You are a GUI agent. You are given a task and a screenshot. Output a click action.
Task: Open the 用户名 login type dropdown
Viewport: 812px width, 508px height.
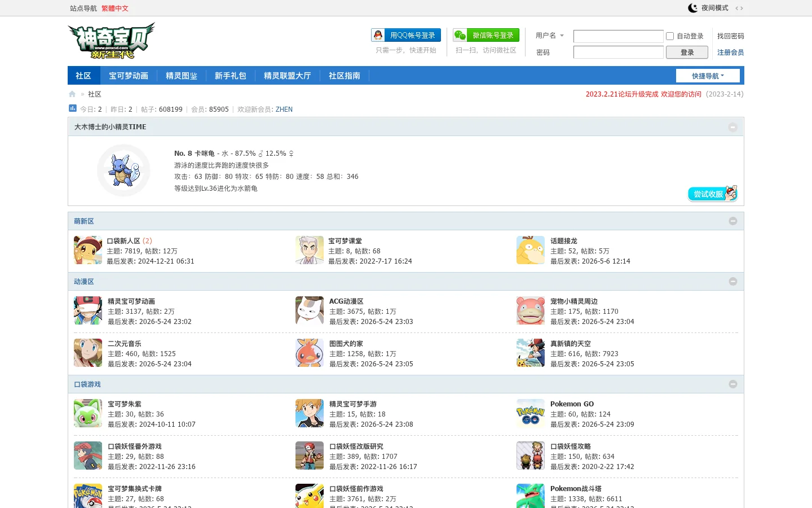click(x=550, y=36)
